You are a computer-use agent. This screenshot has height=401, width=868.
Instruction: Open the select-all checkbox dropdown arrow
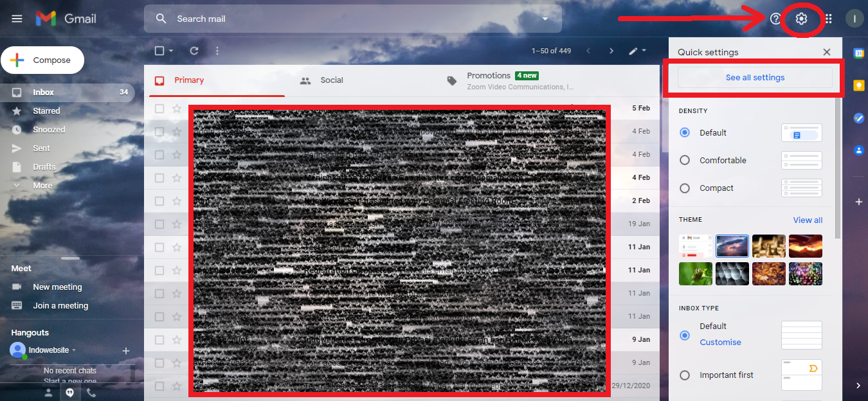tap(170, 51)
